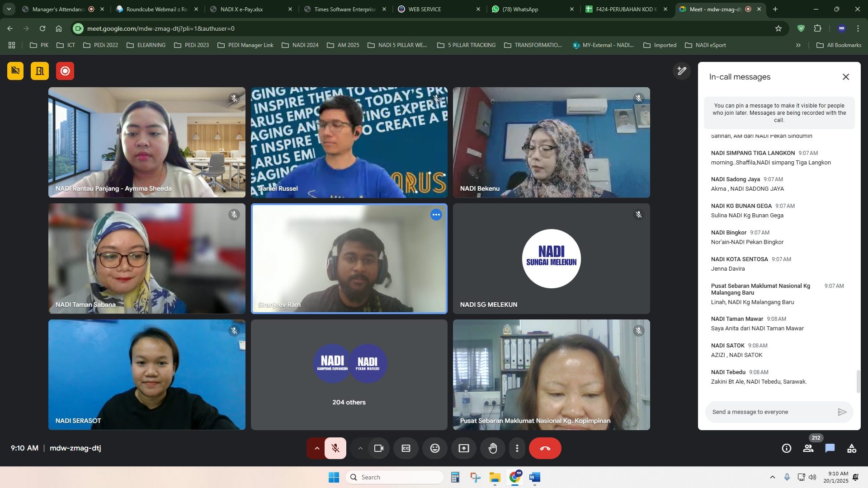Open the Meeting details info icon
Viewport: 868px width, 488px height.
pyautogui.click(x=787, y=448)
